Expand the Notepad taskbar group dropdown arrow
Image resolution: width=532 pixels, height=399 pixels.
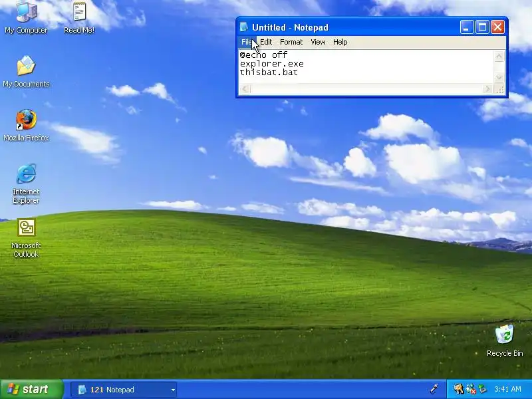(x=173, y=390)
